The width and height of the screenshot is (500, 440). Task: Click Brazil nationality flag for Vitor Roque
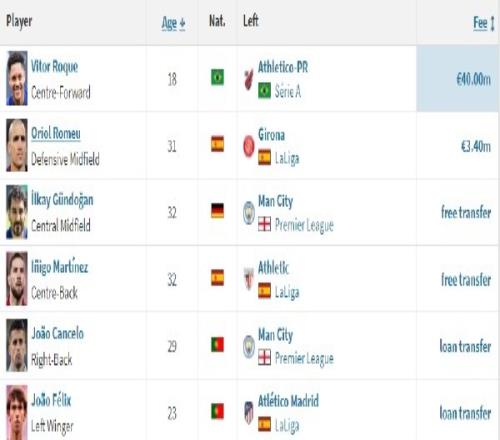[x=217, y=77]
